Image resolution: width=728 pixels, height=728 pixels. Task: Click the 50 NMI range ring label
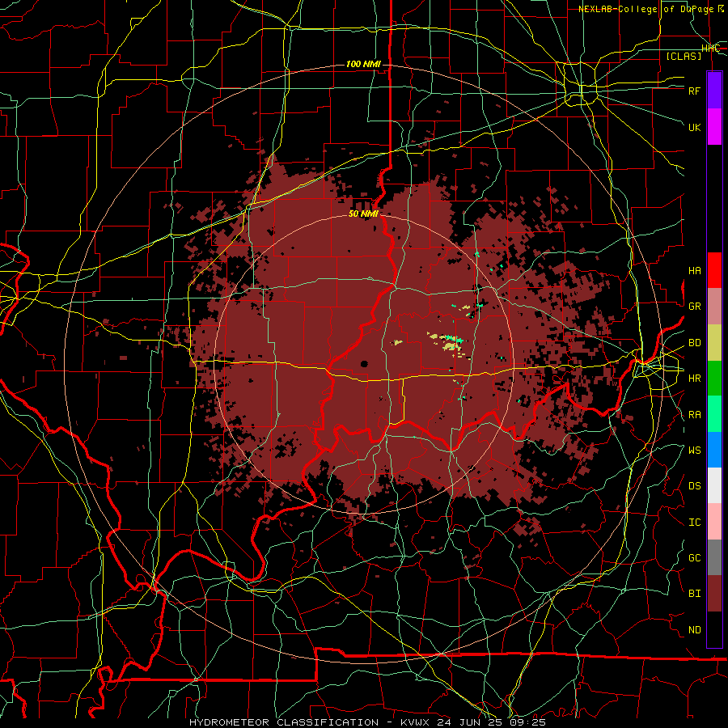point(363,214)
